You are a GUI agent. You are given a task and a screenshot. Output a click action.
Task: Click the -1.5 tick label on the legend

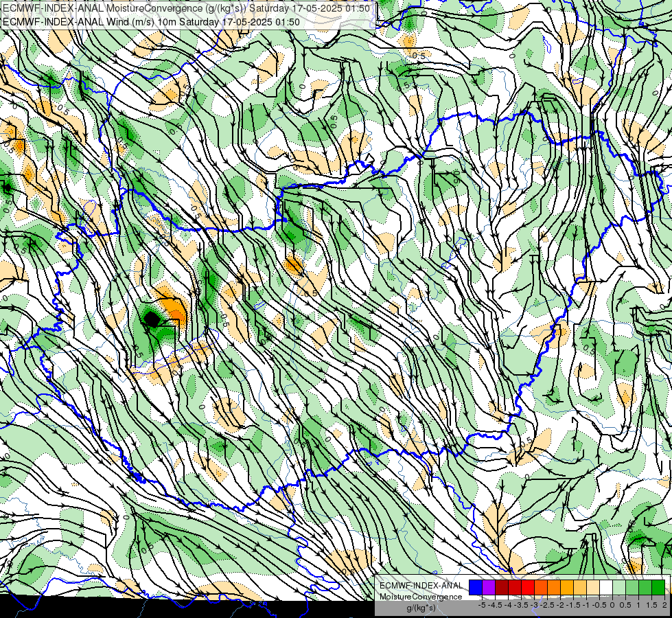(x=573, y=605)
